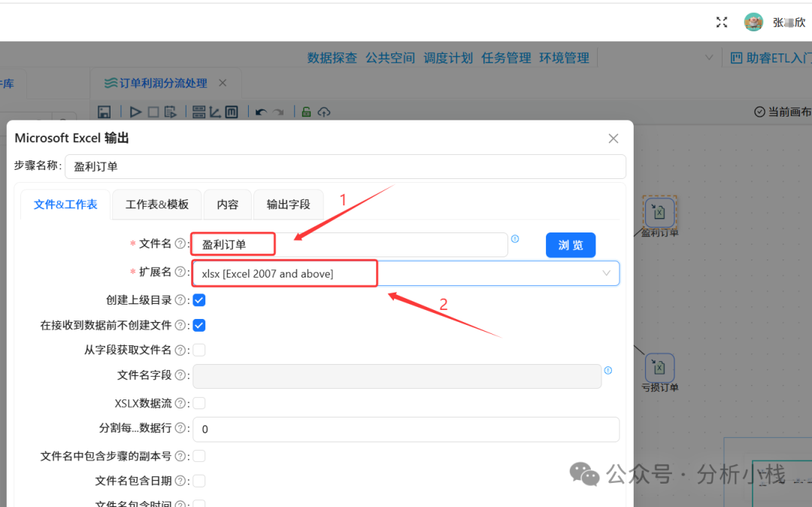Uncheck the 创建上级目录 checkbox

199,300
